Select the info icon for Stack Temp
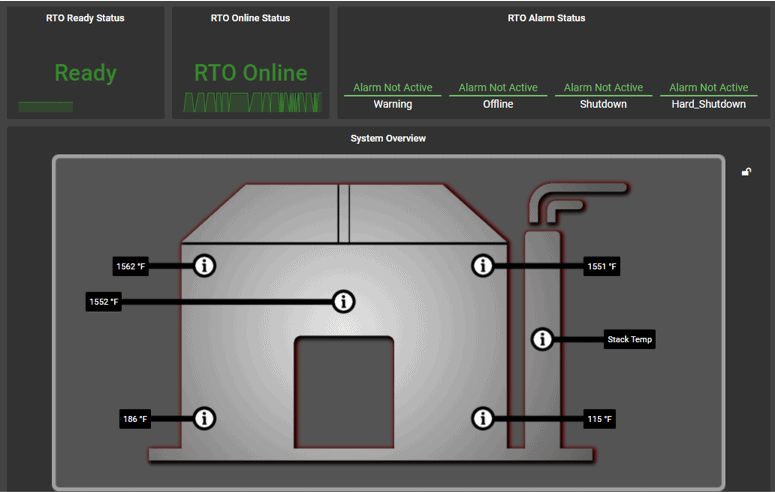The height and width of the screenshot is (492, 775). pos(542,339)
